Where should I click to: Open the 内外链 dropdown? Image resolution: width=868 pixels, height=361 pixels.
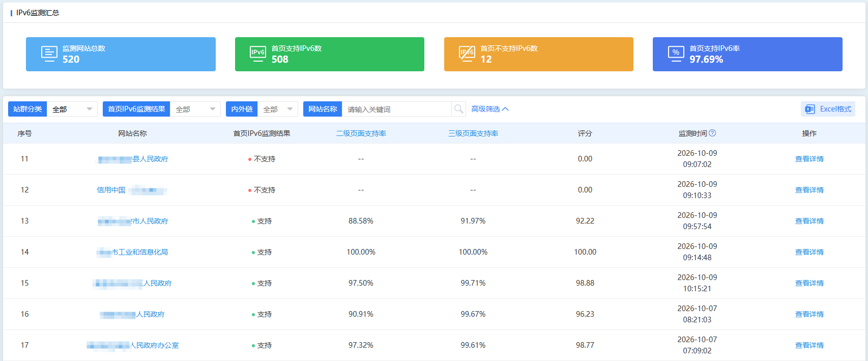tap(278, 109)
